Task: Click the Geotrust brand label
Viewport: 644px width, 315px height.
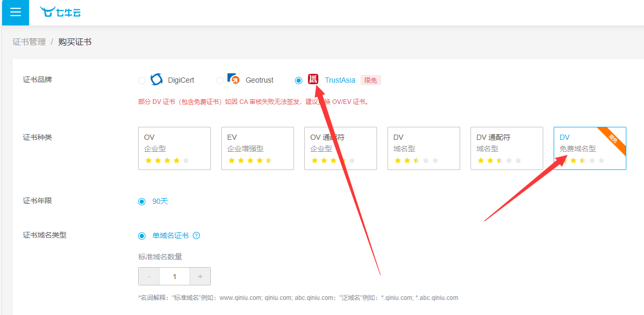Action: [x=260, y=80]
